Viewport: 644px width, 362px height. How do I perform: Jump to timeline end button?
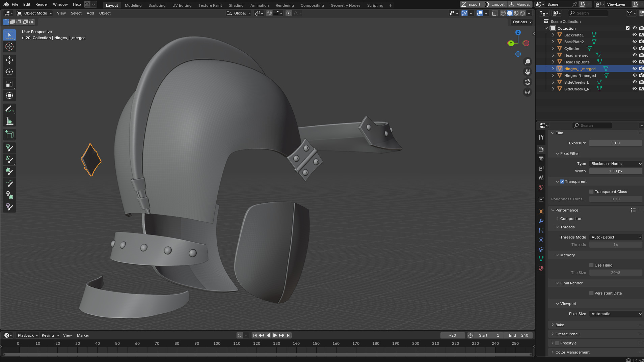pyautogui.click(x=289, y=335)
